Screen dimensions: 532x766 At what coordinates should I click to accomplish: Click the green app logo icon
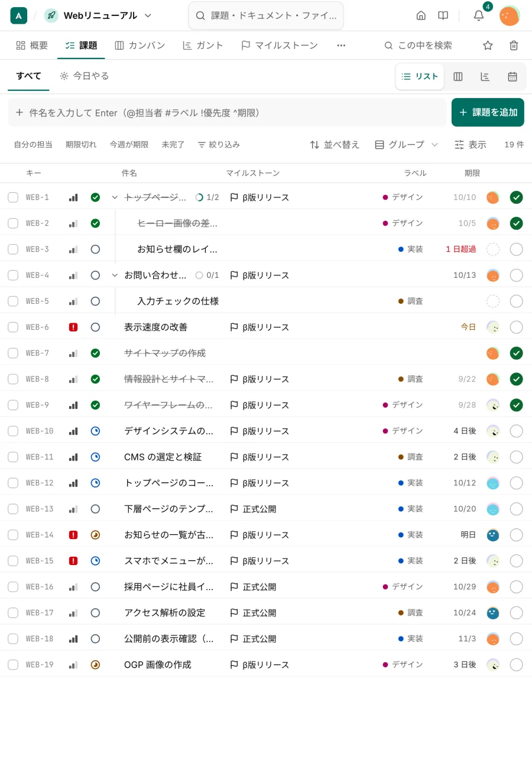coord(19,15)
